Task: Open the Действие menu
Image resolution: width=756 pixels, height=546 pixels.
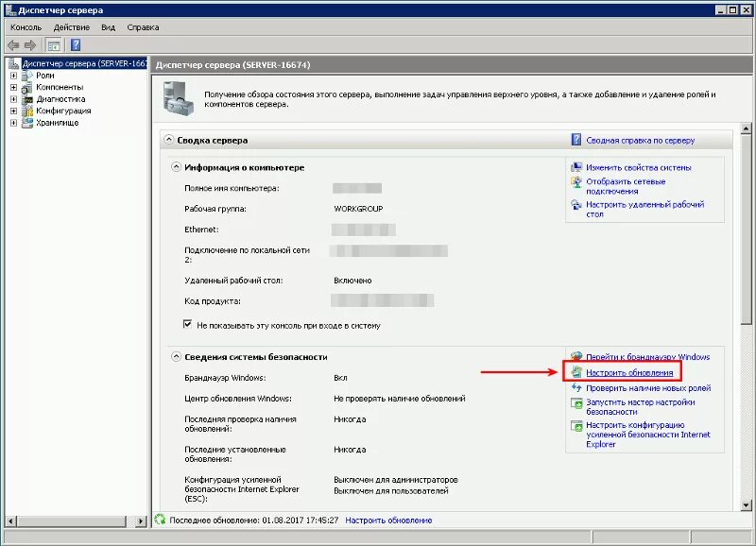Action: [72, 27]
